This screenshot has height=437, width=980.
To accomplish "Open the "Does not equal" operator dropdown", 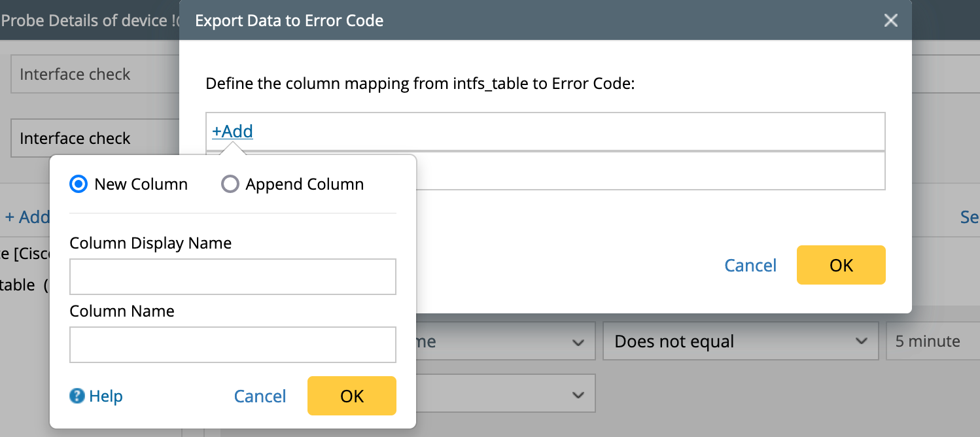I will (x=739, y=341).
